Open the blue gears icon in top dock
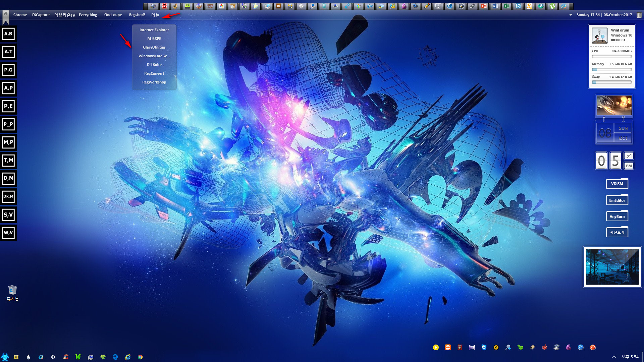The image size is (644, 362). click(x=347, y=6)
